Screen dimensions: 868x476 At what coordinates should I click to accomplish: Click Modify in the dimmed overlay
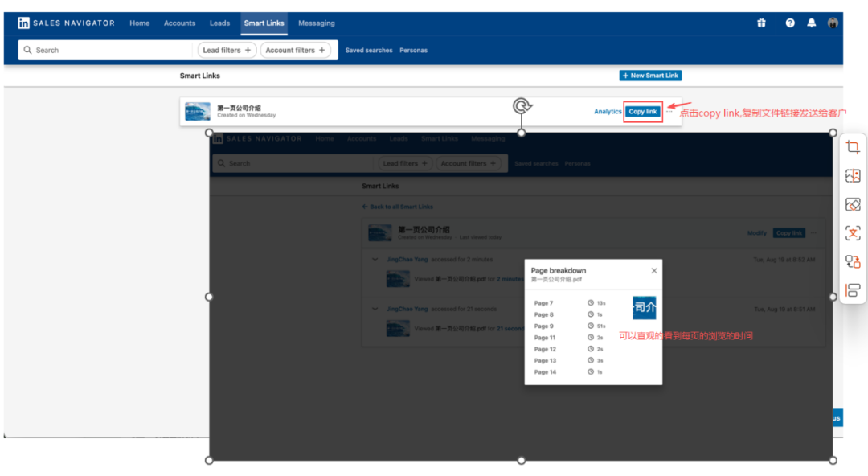coord(757,232)
